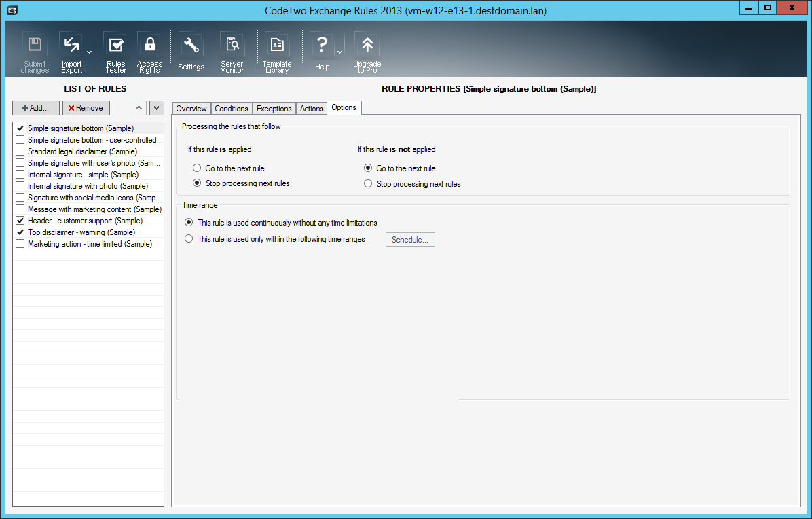Open Access Rights settings
Screen dimensions: 812x519
click(149, 52)
